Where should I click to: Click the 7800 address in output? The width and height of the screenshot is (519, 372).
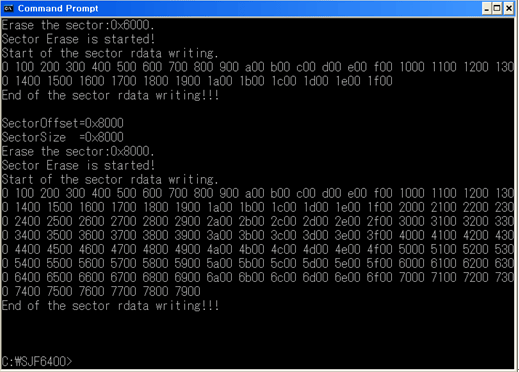(x=155, y=291)
